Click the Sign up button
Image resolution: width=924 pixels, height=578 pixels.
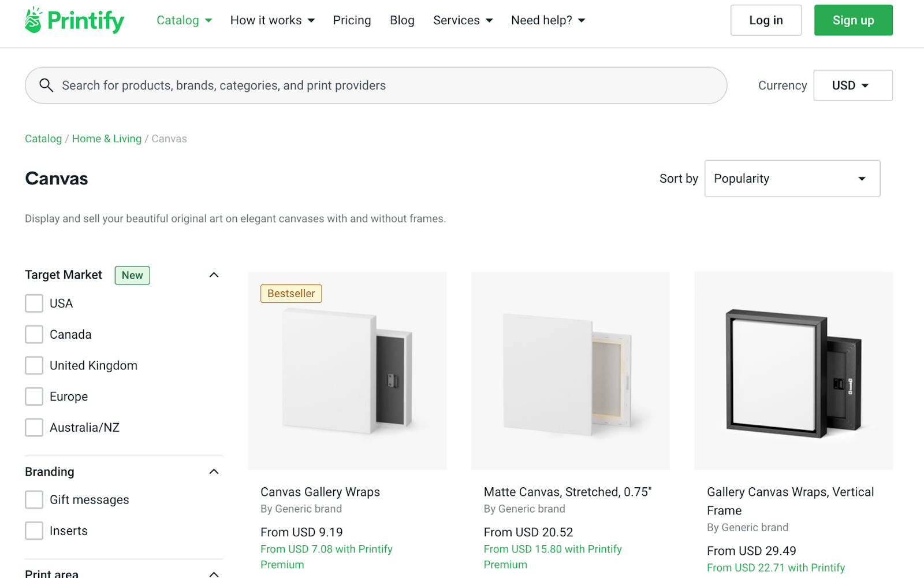click(853, 20)
